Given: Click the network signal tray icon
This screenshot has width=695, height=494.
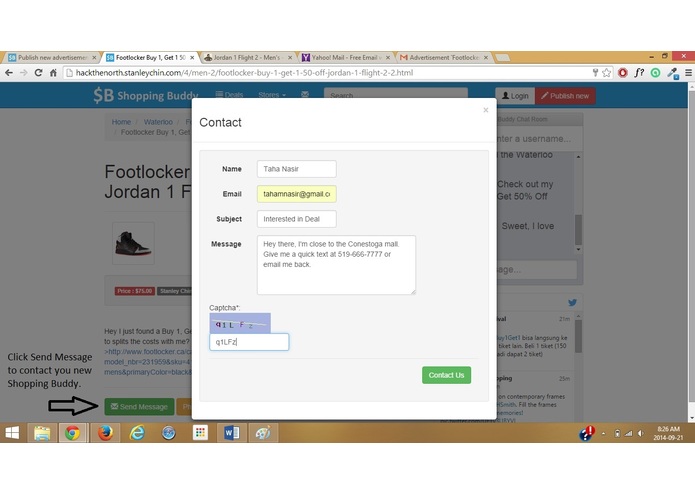Looking at the screenshot, I should [x=628, y=433].
